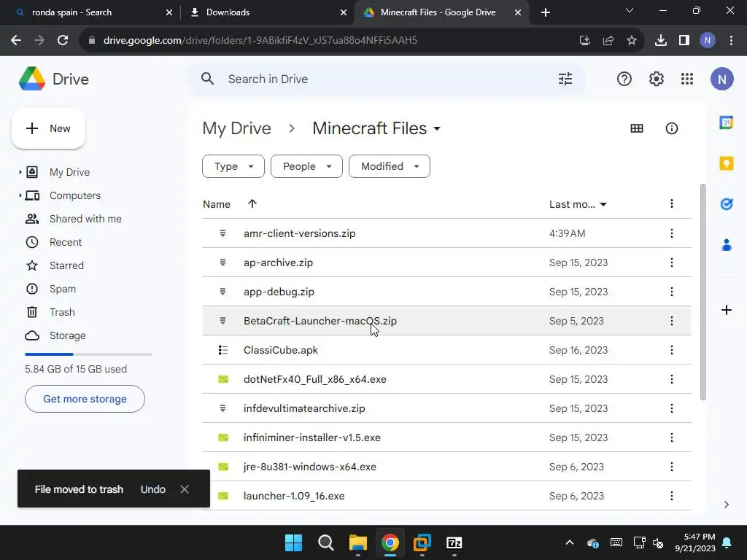Image resolution: width=747 pixels, height=560 pixels.
Task: Expand My Drive tree arrow
Action: point(20,172)
